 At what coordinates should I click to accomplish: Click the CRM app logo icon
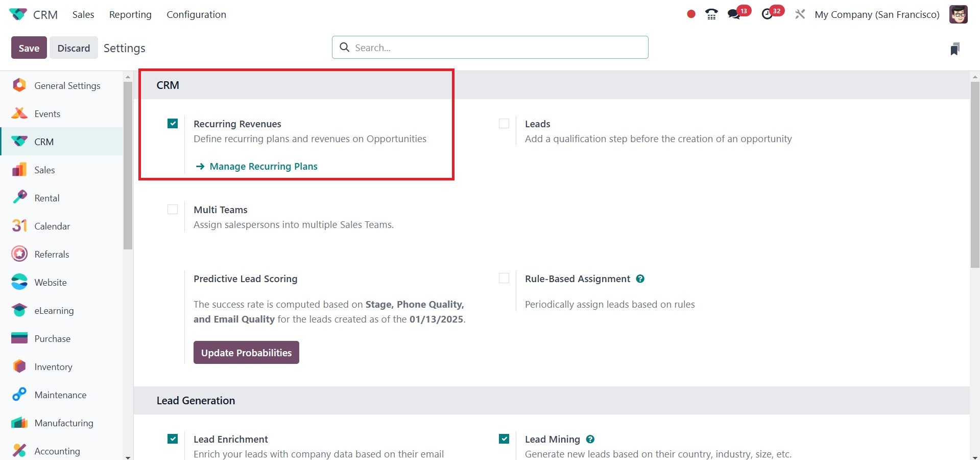tap(18, 14)
